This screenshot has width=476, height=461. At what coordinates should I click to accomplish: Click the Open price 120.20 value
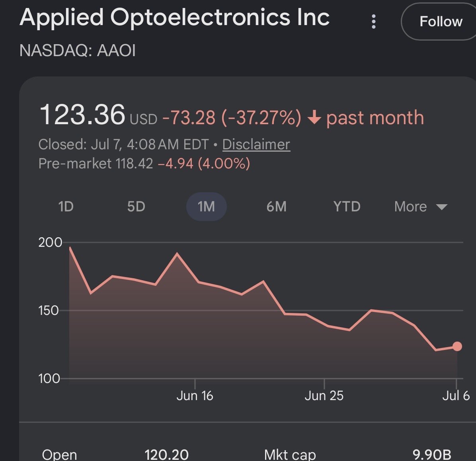coord(166,455)
